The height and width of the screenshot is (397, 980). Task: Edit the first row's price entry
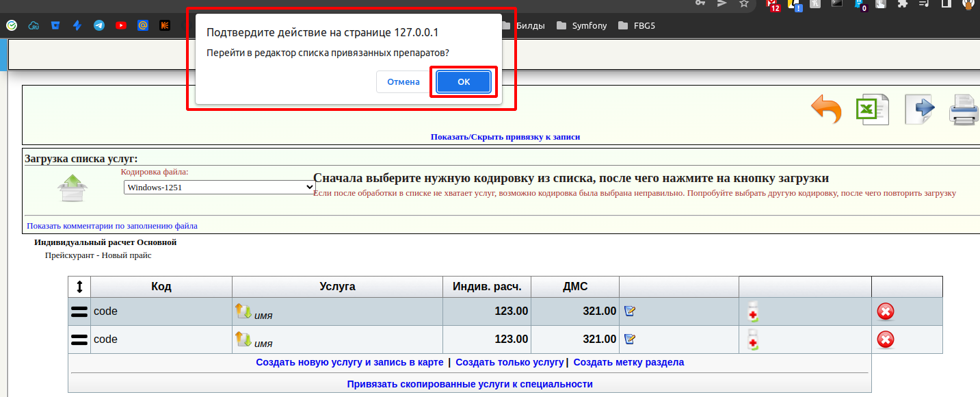tap(630, 311)
